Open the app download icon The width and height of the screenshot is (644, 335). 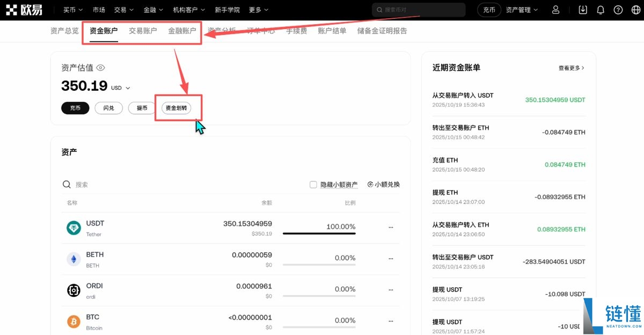[582, 9]
